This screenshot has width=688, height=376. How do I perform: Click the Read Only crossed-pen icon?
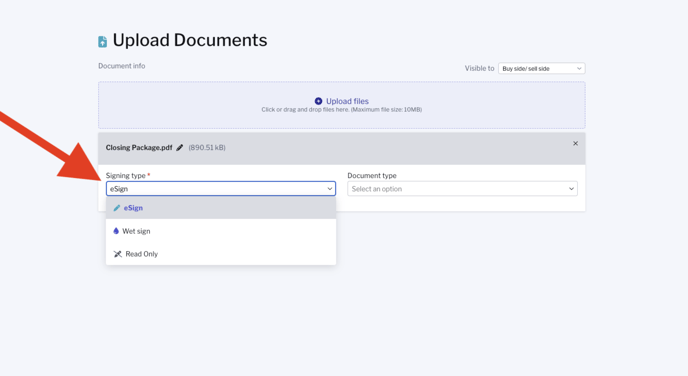pyautogui.click(x=118, y=254)
